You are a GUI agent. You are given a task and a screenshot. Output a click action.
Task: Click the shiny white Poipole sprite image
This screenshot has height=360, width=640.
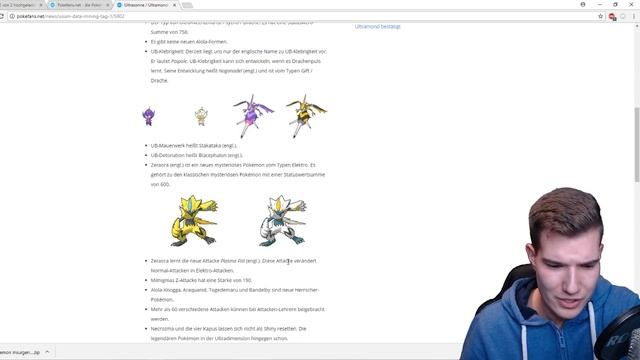tap(201, 116)
